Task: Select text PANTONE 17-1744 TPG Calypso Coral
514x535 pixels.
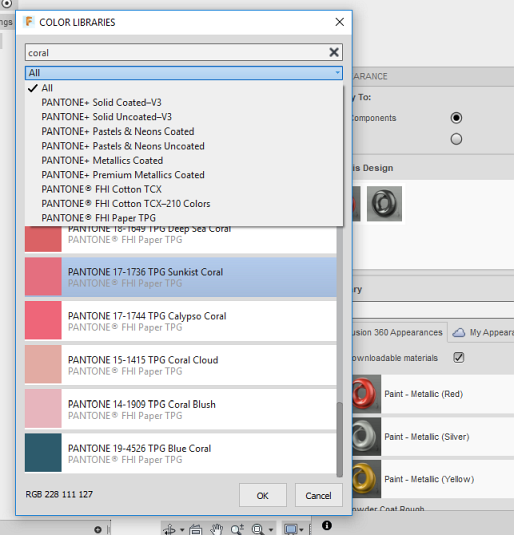Action: pyautogui.click(x=147, y=316)
